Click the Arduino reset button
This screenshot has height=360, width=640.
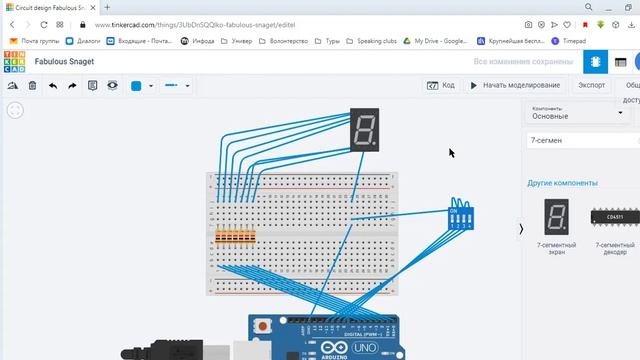coord(262,326)
